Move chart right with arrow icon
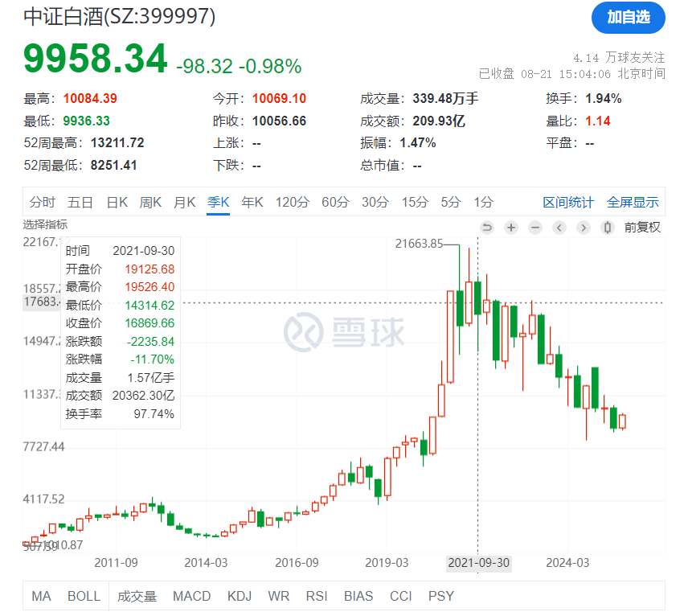 pos(584,228)
